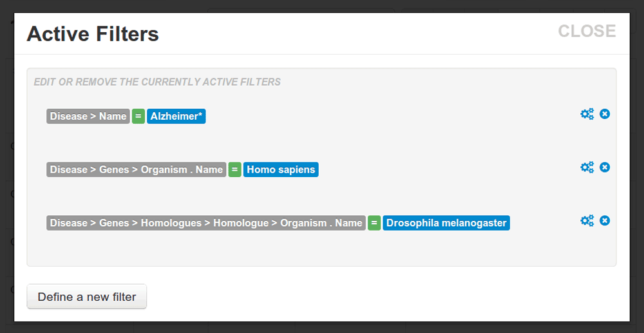Click the 'Edit or remove' instruction text

point(157,82)
